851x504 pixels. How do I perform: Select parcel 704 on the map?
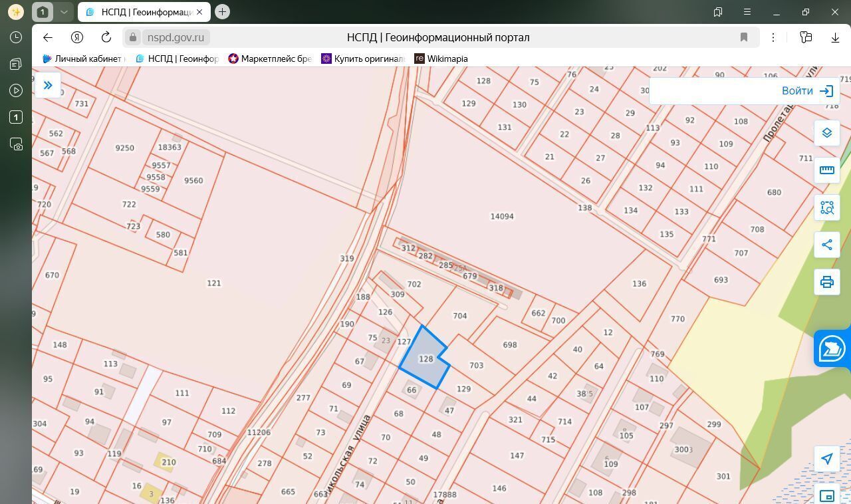click(459, 316)
